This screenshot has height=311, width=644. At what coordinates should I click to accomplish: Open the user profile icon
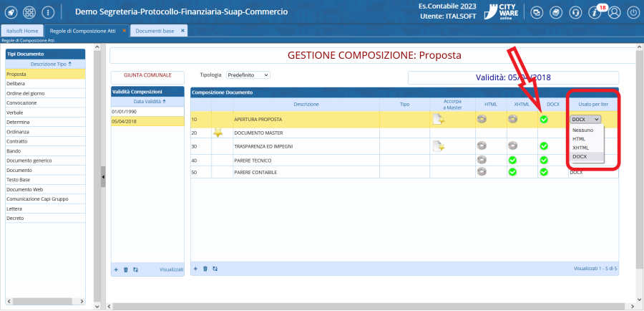coord(613,12)
